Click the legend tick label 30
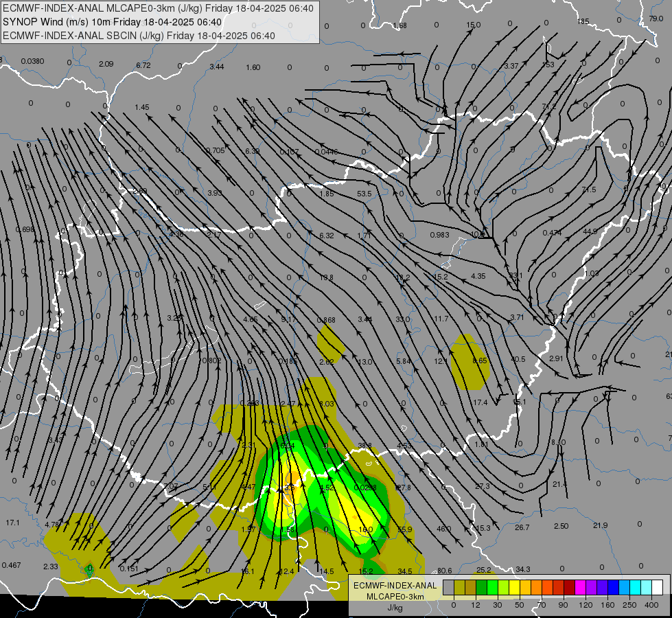Image resolution: width=672 pixels, height=618 pixels. (497, 605)
